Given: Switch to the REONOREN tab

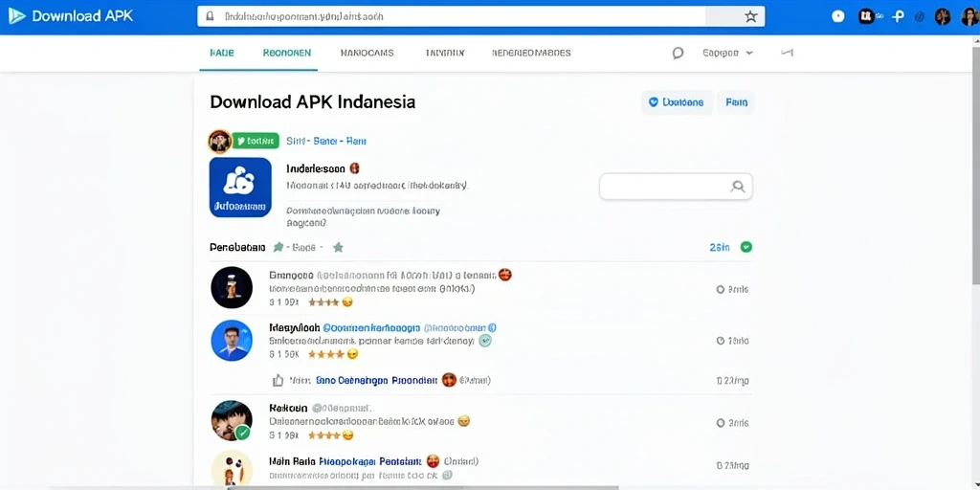Looking at the screenshot, I should click(287, 54).
